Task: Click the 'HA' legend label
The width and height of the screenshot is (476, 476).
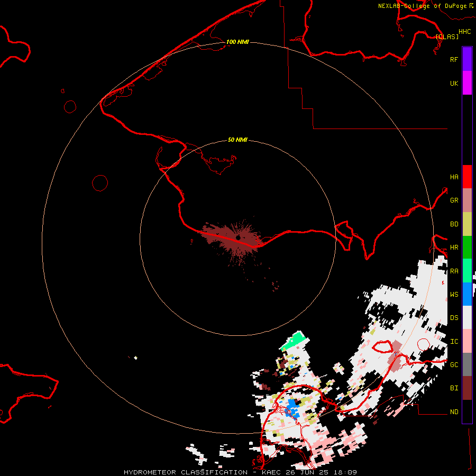Action: point(454,177)
